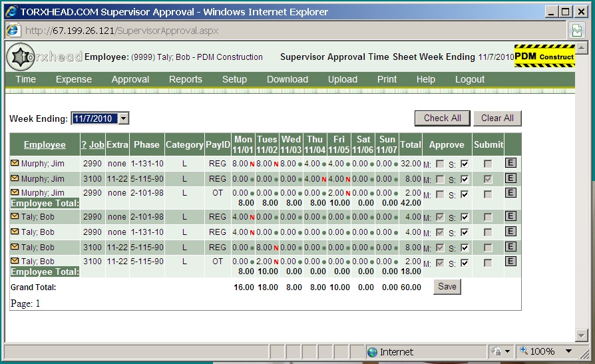Click envelope icon for Murphy Jim's first row

[15, 163]
